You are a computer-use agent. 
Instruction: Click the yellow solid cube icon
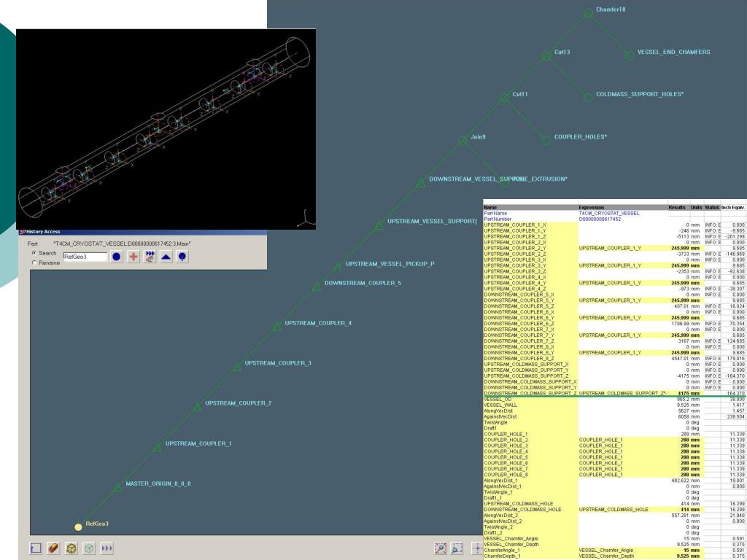[71, 548]
